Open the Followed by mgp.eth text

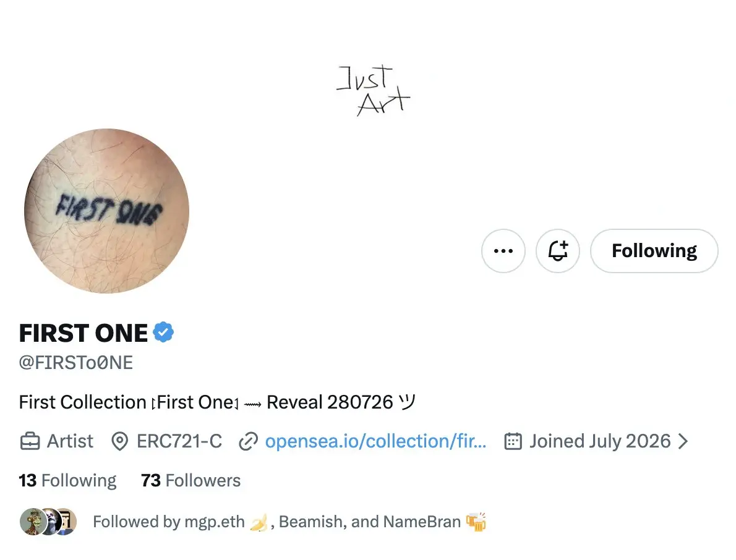tap(289, 522)
